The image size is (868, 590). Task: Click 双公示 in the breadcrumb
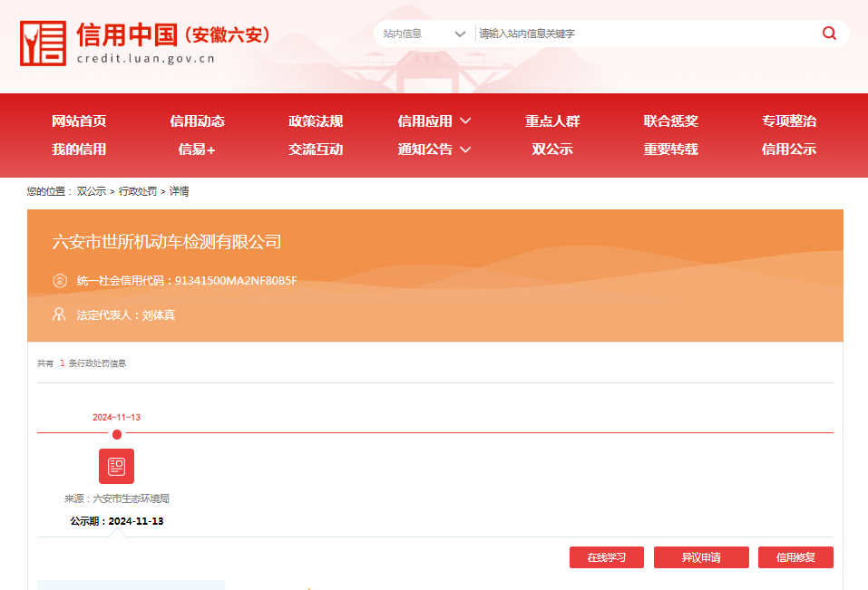pos(92,191)
